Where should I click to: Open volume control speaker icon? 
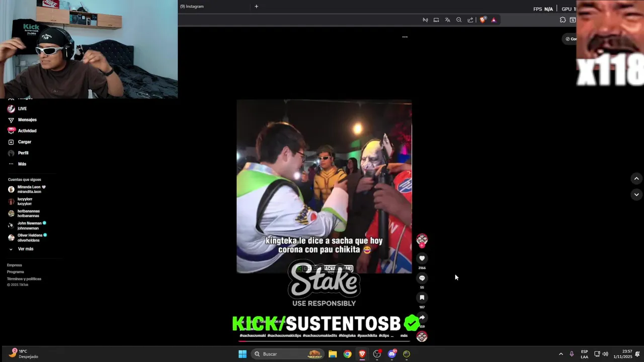(x=605, y=354)
